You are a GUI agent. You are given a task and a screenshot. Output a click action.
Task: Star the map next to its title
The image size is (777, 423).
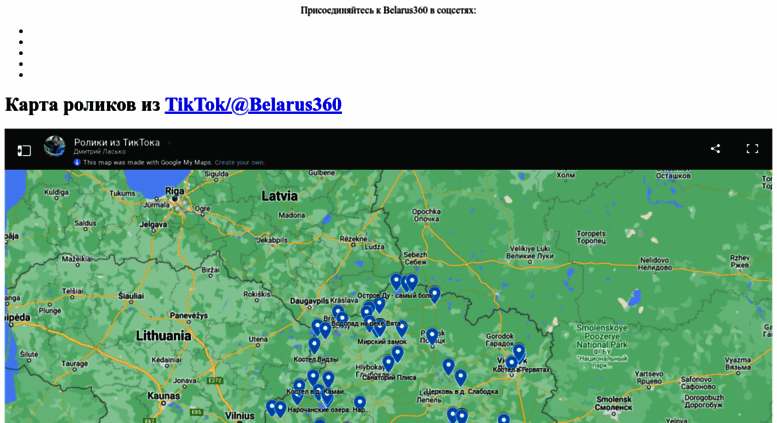click(169, 143)
